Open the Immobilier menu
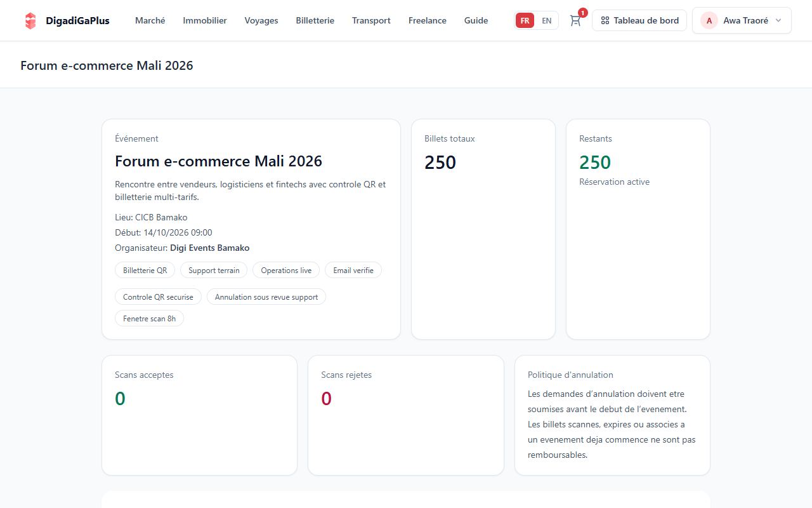Image resolution: width=812 pixels, height=508 pixels. point(205,20)
